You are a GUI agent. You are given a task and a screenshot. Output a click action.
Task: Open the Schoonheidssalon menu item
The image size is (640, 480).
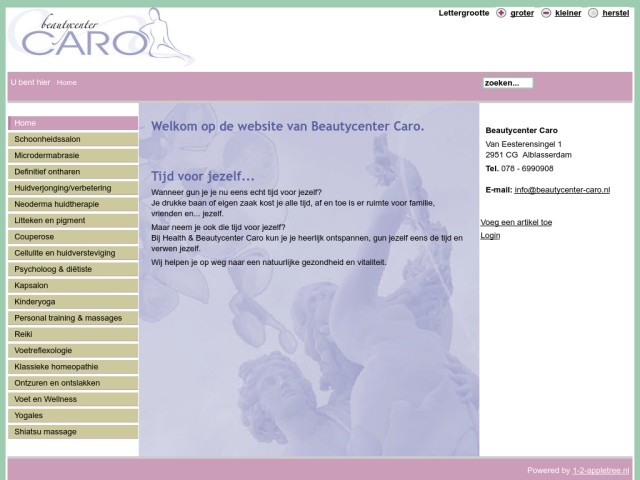pyautogui.click(x=72, y=139)
